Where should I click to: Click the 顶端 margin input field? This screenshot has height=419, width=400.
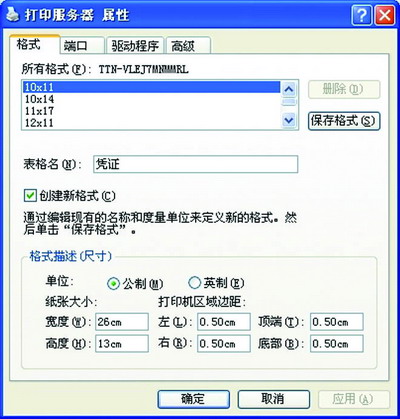(337, 322)
